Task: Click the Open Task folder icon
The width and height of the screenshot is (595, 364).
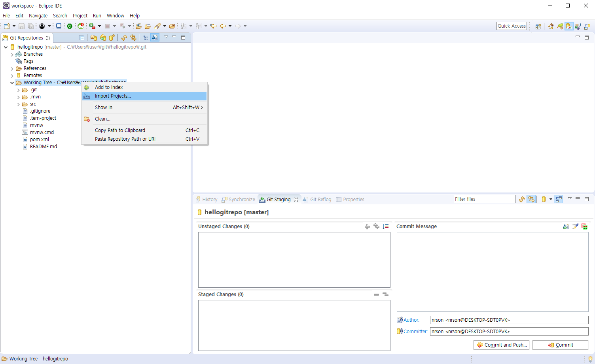Action: click(148, 26)
